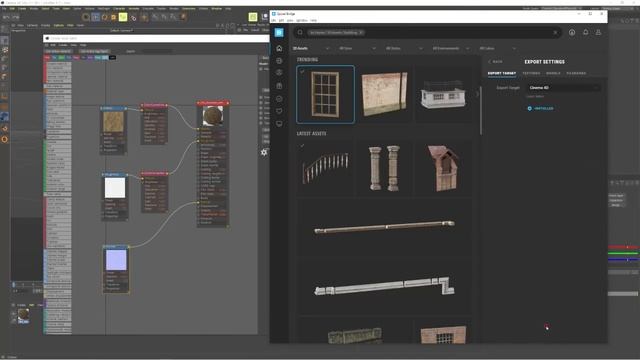Open the All Environments filter dropdown
The width and height of the screenshot is (640, 360).
pos(451,48)
